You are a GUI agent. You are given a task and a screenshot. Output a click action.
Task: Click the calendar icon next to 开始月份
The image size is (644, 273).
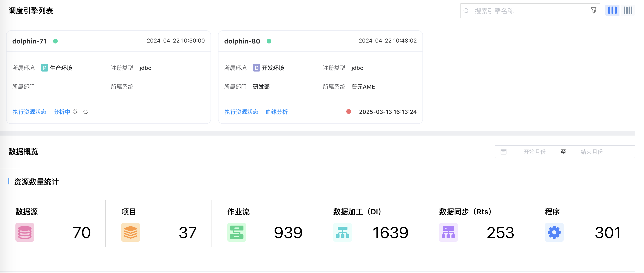pos(504,151)
